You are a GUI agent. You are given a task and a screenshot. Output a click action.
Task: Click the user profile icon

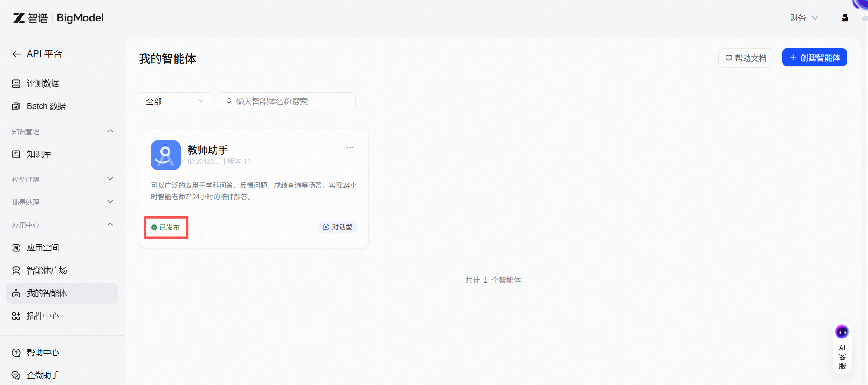coord(845,18)
